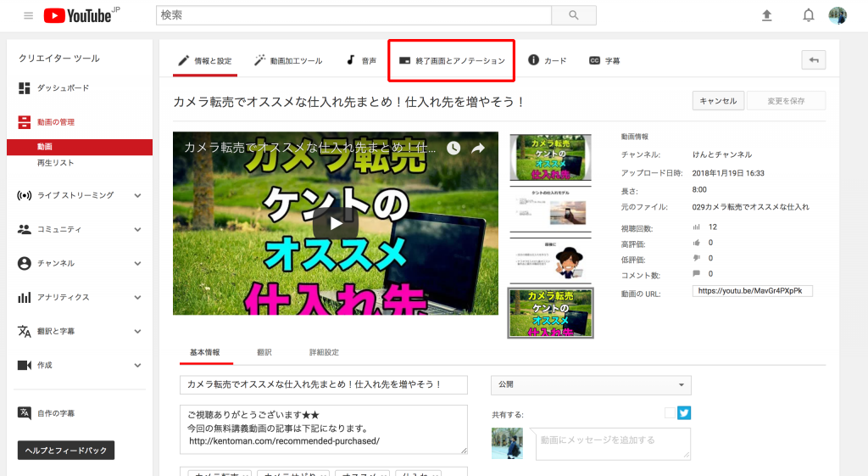Click the キャンセル button
This screenshot has width=868, height=476.
pyautogui.click(x=718, y=101)
